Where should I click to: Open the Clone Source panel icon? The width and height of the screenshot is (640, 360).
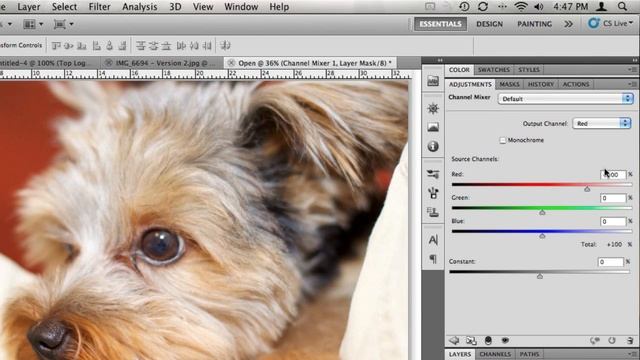tap(433, 212)
